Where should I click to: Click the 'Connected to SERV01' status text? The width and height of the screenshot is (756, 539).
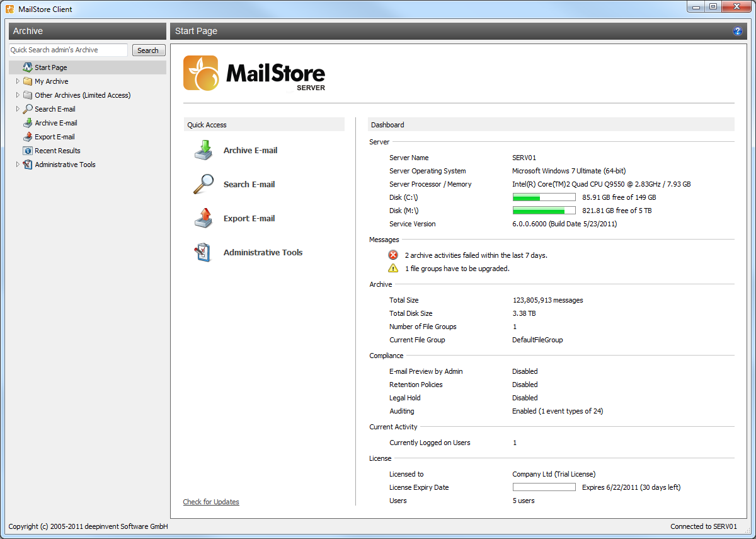[x=704, y=526]
